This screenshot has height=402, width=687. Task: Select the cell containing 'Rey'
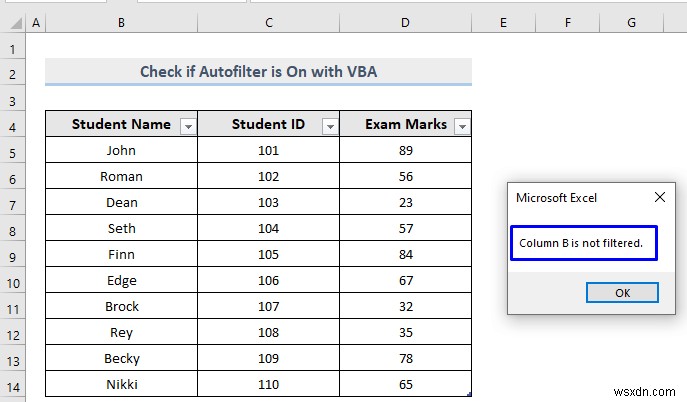(121, 332)
